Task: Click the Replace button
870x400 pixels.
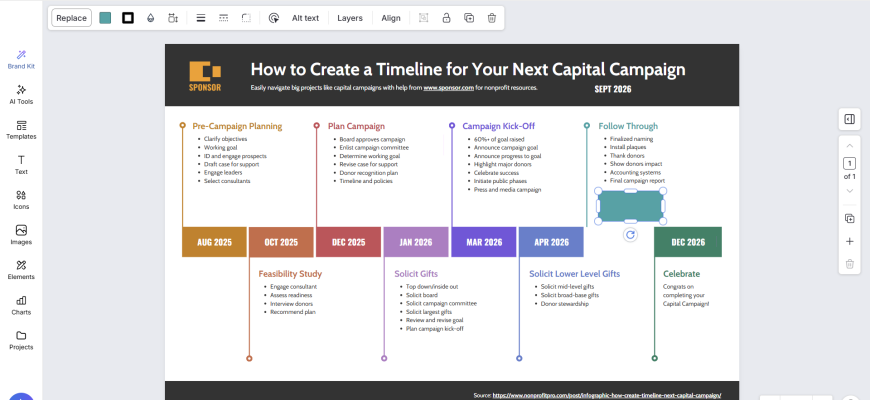Action: pos(71,18)
